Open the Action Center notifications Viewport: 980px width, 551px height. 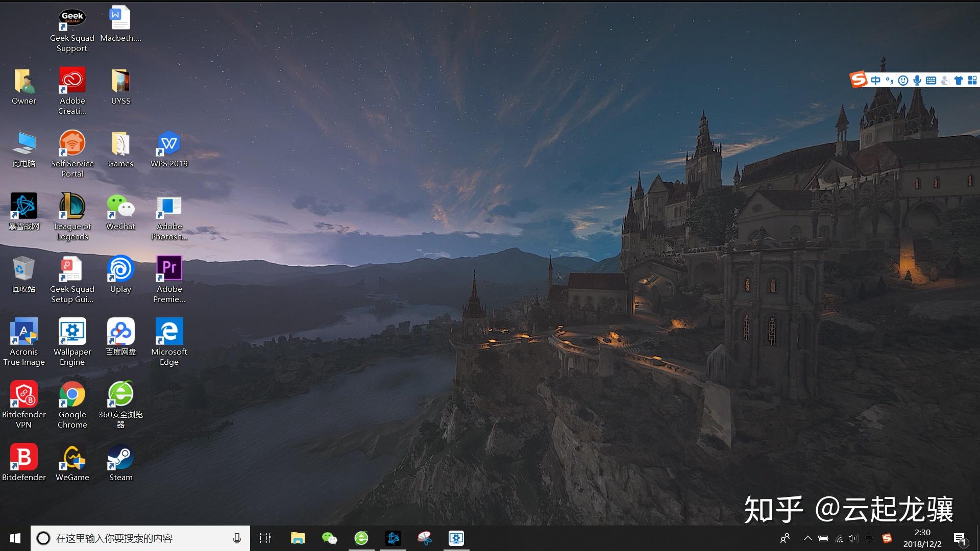(960, 538)
